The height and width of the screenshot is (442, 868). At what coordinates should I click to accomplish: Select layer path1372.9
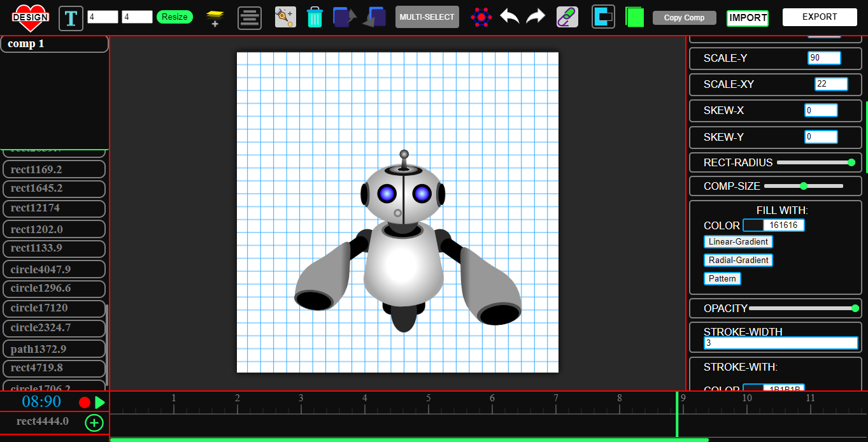coord(54,349)
